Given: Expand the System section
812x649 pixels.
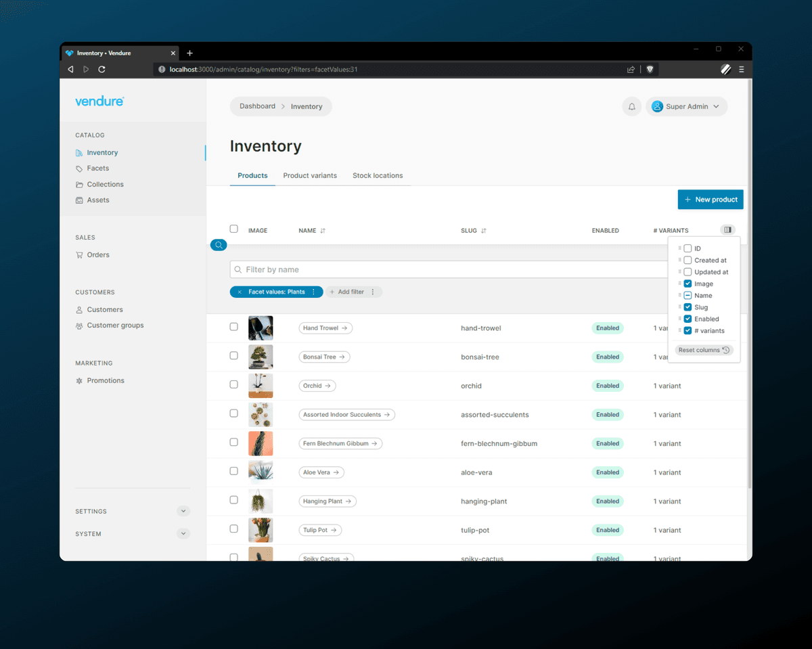Looking at the screenshot, I should (x=183, y=534).
